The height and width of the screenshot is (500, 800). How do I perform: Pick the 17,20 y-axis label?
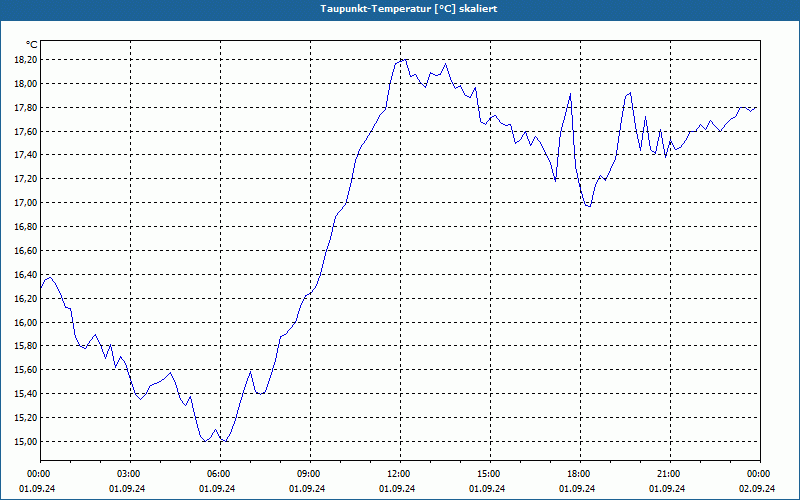coord(27,179)
